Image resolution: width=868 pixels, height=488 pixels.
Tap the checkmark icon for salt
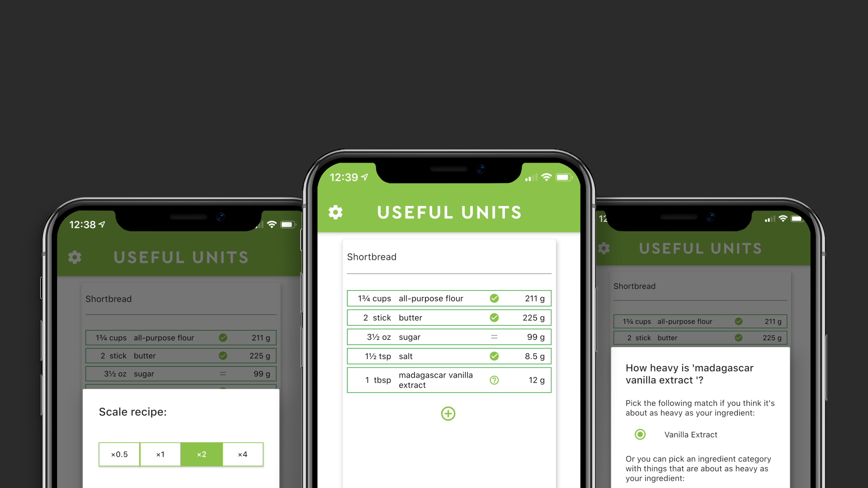tap(494, 357)
